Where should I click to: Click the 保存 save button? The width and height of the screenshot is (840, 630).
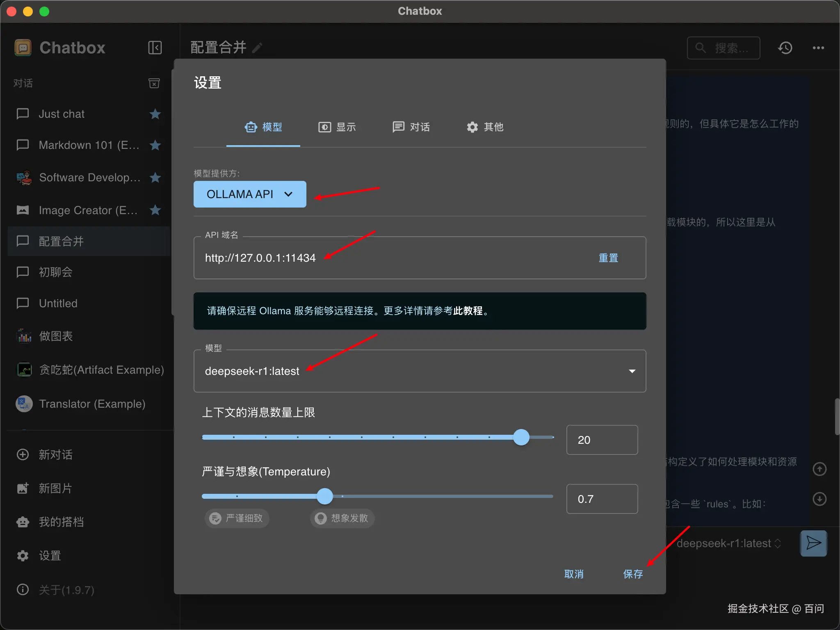pos(633,574)
